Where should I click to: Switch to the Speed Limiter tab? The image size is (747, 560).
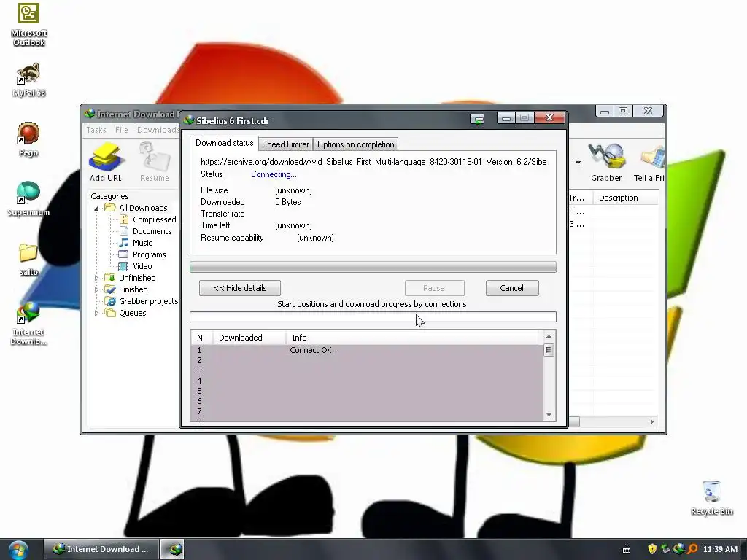pos(285,144)
